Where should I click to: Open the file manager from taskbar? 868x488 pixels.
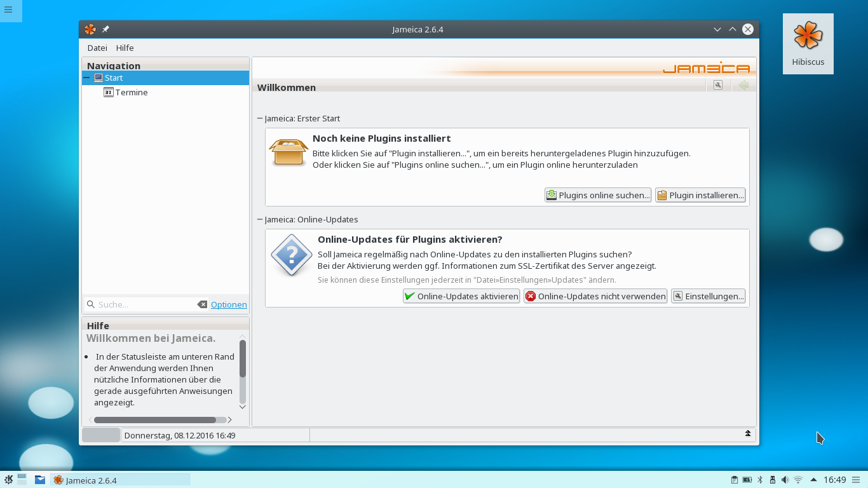coord(40,480)
